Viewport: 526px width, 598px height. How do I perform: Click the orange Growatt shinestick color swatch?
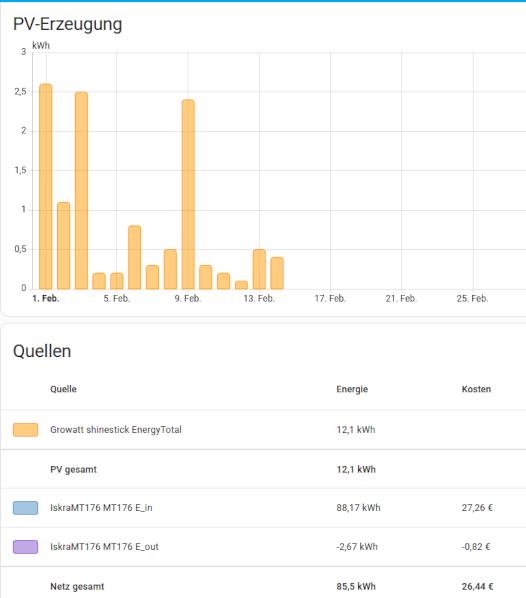click(25, 430)
